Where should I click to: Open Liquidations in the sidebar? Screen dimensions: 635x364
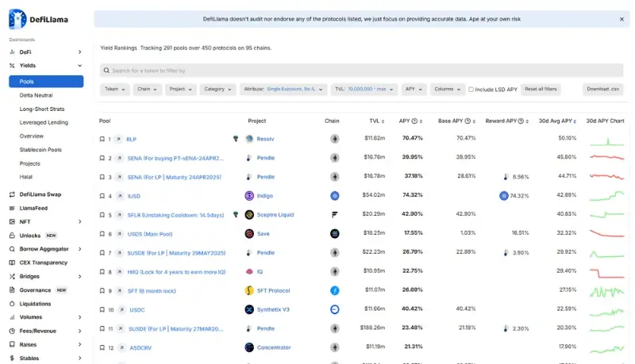click(35, 304)
